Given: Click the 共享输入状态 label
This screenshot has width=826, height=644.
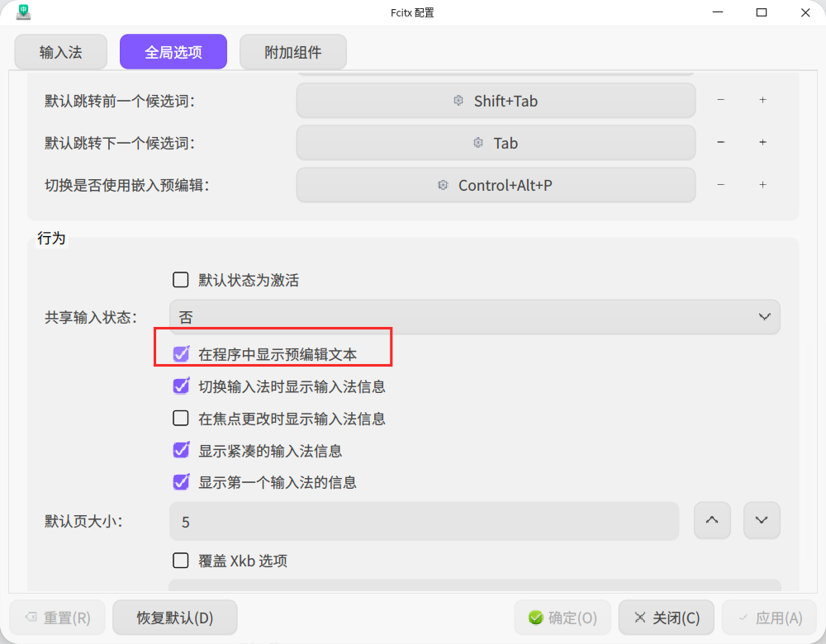Looking at the screenshot, I should pos(91,317).
